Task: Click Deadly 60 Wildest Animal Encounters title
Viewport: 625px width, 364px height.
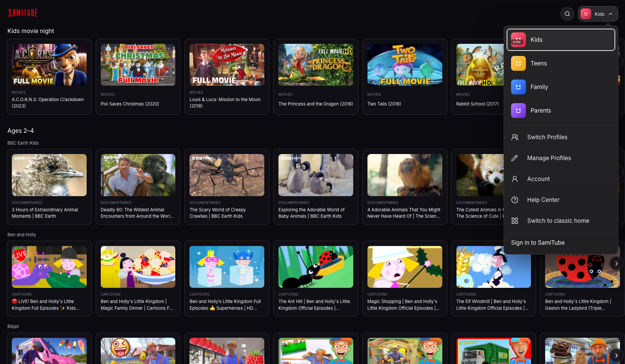Action: pyautogui.click(x=137, y=213)
